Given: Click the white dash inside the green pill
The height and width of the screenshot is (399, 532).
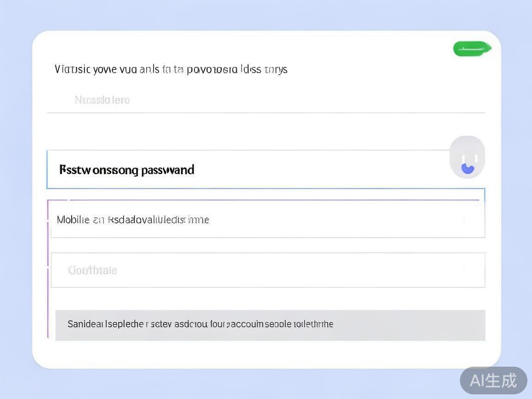Looking at the screenshot, I should [x=470, y=48].
